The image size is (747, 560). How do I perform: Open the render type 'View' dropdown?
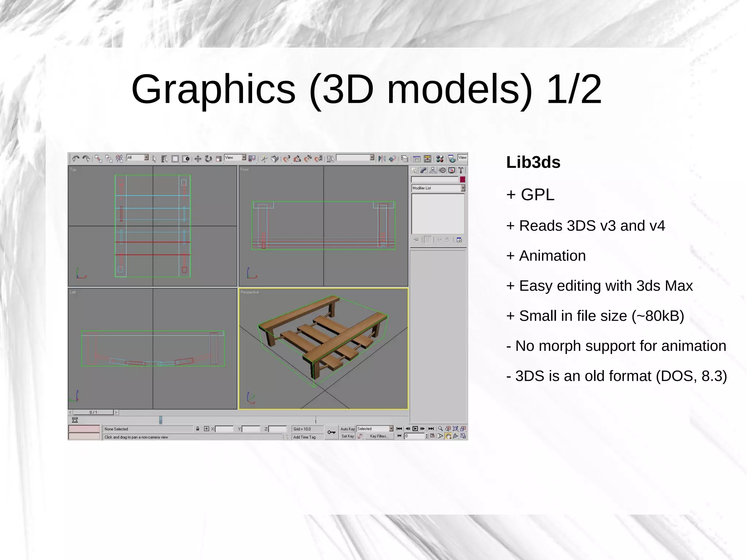pyautogui.click(x=462, y=158)
